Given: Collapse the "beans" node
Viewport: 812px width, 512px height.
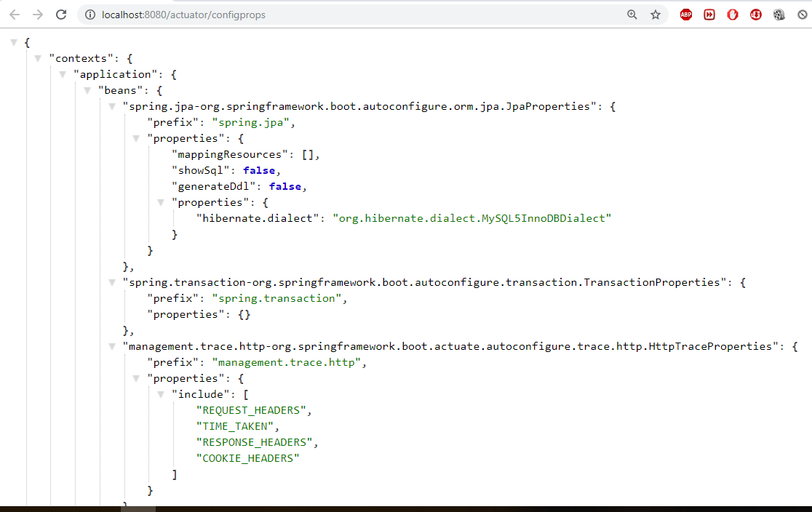Looking at the screenshot, I should pyautogui.click(x=87, y=90).
